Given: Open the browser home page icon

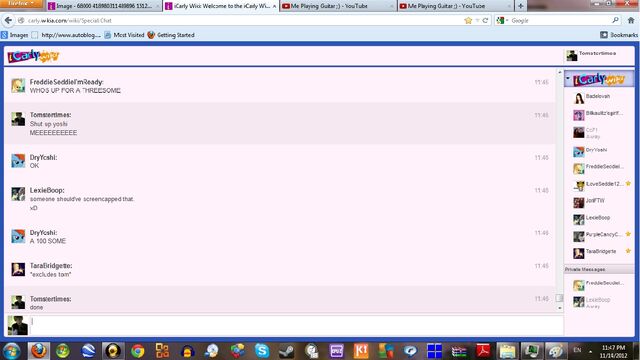Looking at the screenshot, I should pyautogui.click(x=631, y=20).
